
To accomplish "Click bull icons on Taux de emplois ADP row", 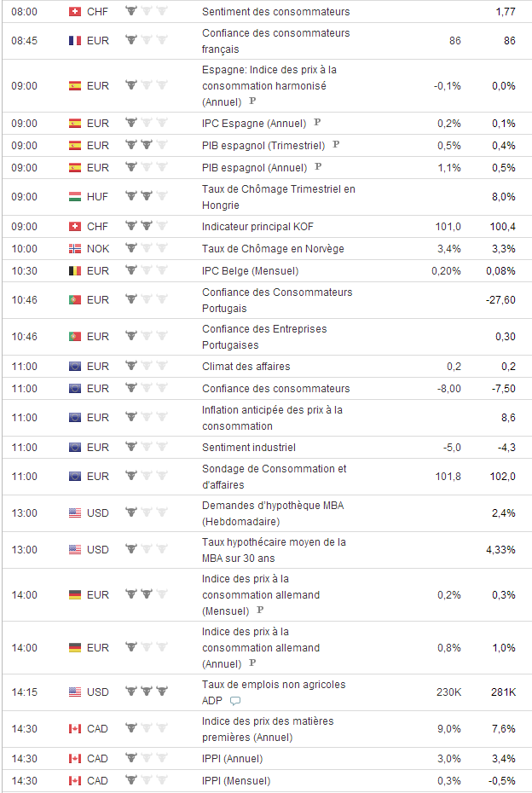I will [x=146, y=692].
